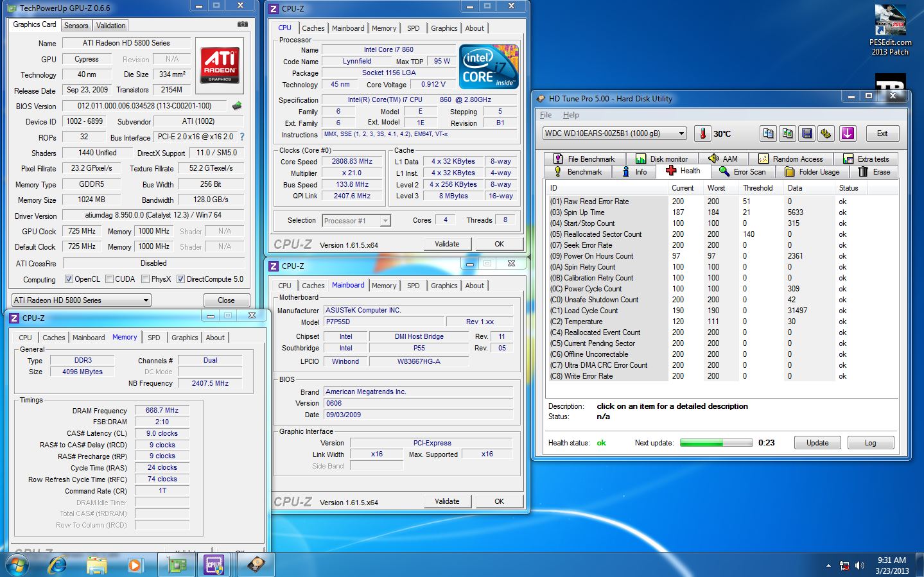Click the thermometer temperature icon in HD Tune
The width and height of the screenshot is (924, 577).
(702, 133)
